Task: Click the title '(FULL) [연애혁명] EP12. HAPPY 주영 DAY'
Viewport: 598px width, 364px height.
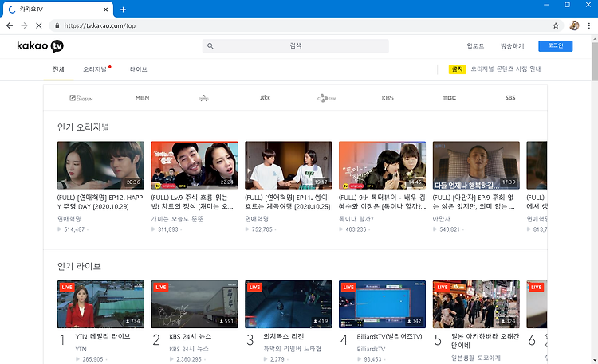Action: [100, 202]
